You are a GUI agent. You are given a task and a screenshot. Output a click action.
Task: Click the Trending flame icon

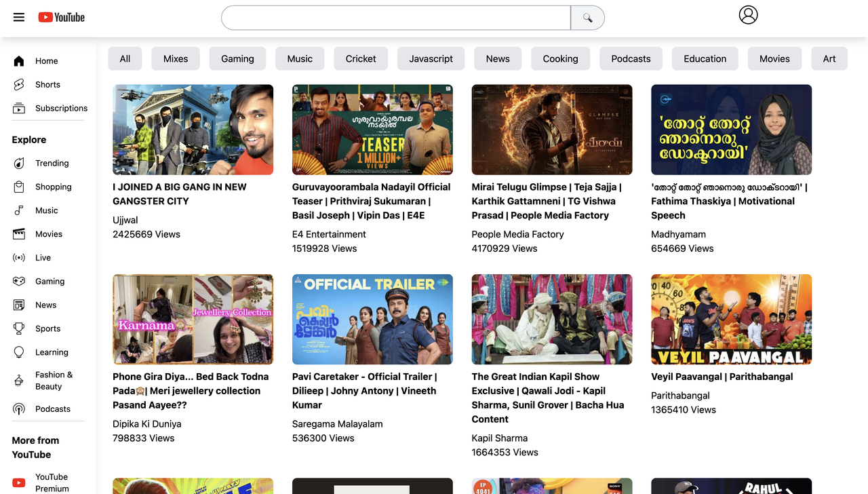pos(19,164)
